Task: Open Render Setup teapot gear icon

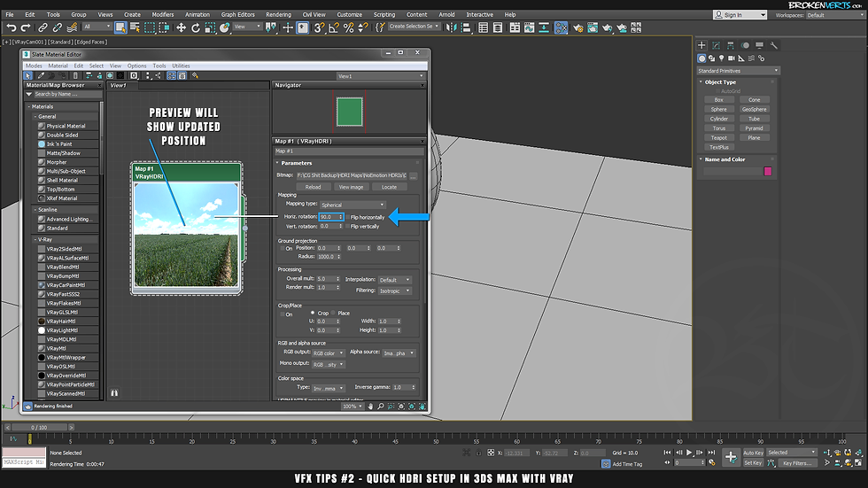Action: 577,27
